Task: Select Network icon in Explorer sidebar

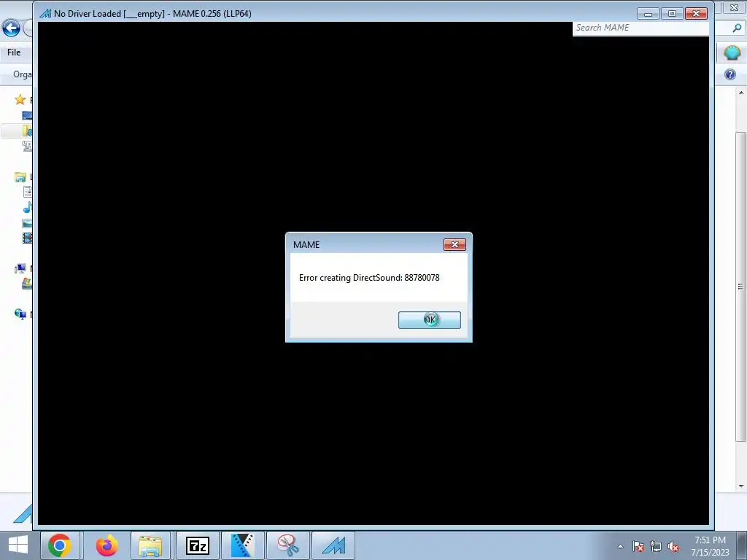Action: 20,314
